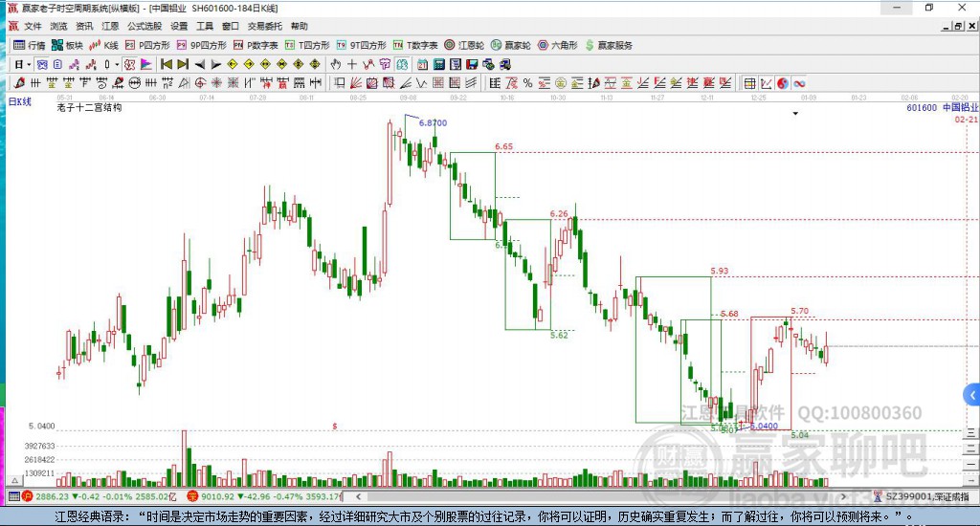Click the 日K线 period label
The image size is (980, 526).
click(19, 101)
